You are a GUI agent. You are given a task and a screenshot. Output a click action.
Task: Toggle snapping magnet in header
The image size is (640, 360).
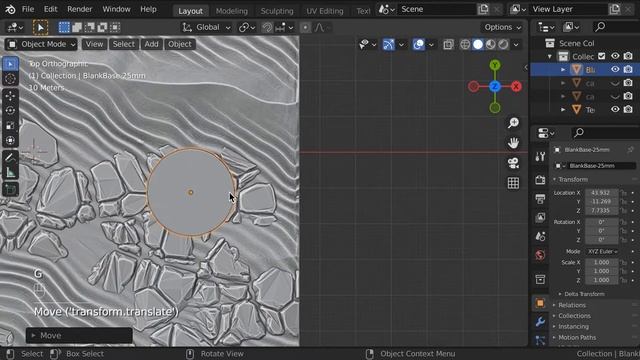pos(267,27)
